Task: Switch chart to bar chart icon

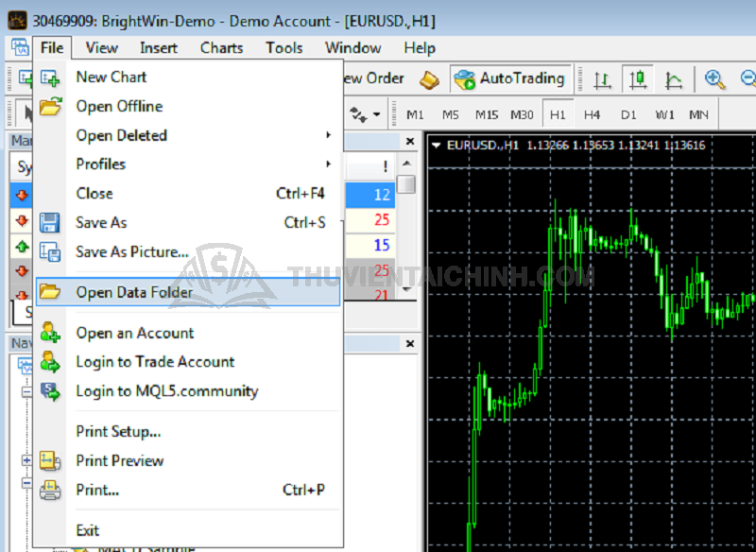Action: coord(602,79)
